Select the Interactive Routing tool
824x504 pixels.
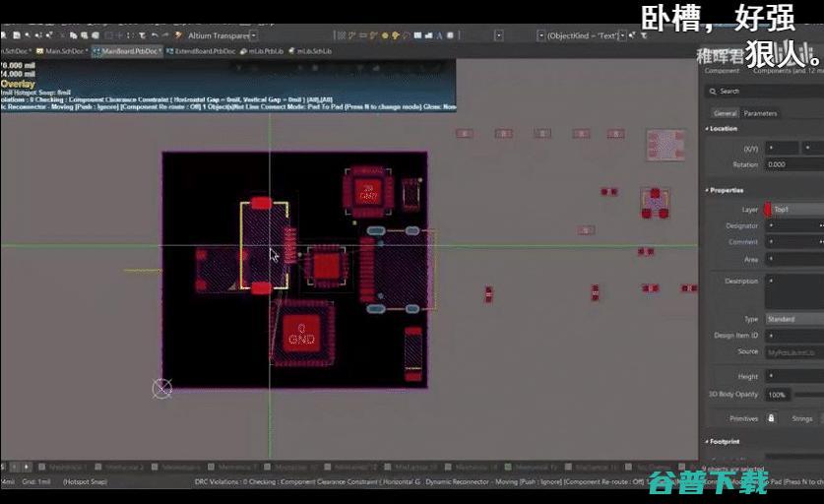(x=351, y=35)
